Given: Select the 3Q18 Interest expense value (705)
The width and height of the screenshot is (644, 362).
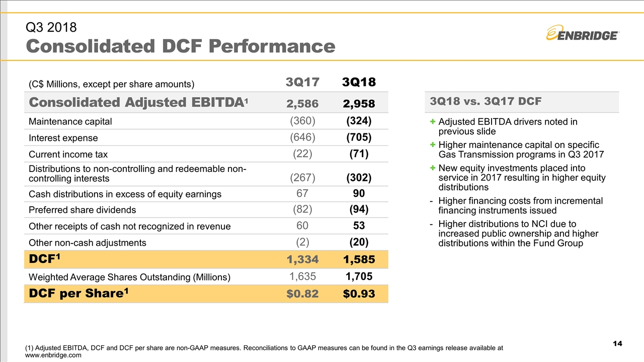Looking at the screenshot, I should coord(359,138).
